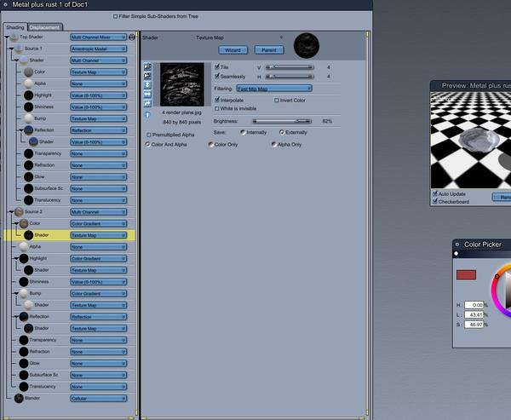Switch to the Displacement tab
Viewport: 511px width, 420px height.
45,27
